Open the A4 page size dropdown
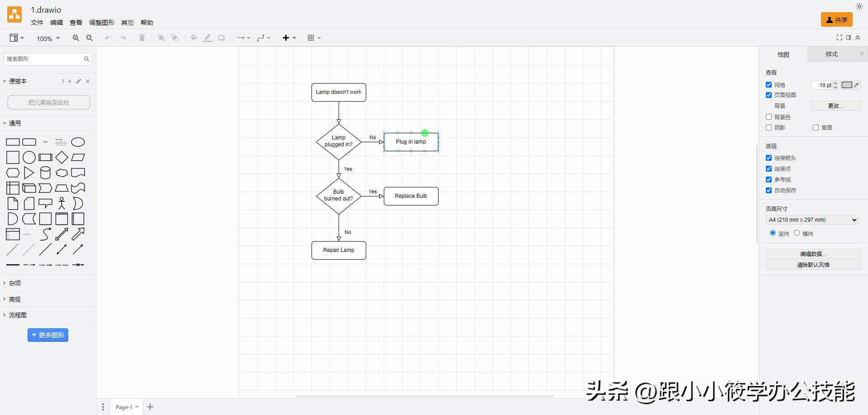This screenshot has width=868, height=415. [x=811, y=219]
